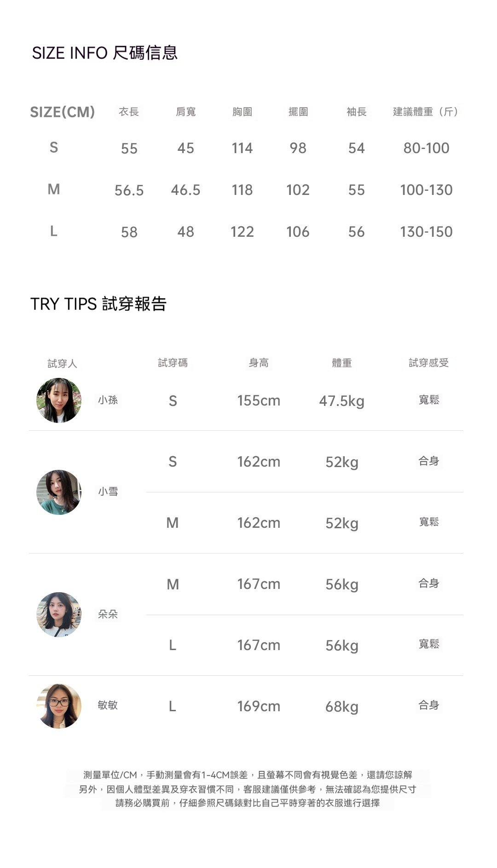Image resolution: width=497 pixels, height=868 pixels.
Task: Select the 擺圍 column header
Action: [x=298, y=112]
